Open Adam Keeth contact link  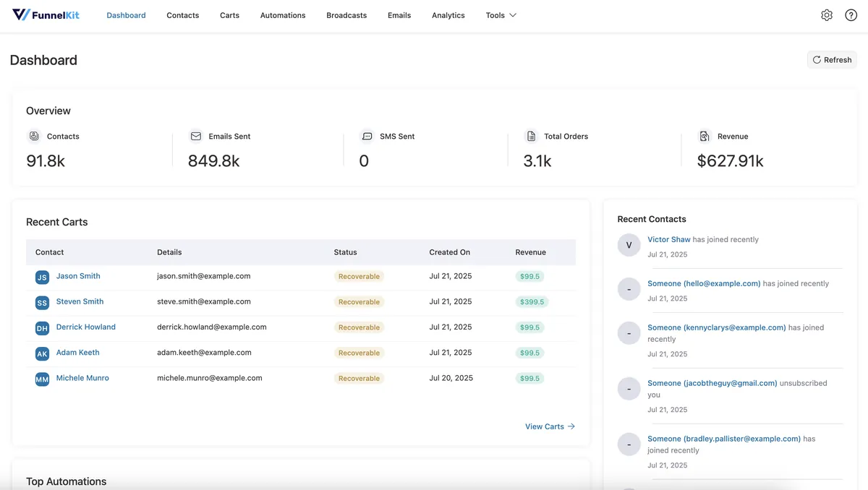[78, 353]
